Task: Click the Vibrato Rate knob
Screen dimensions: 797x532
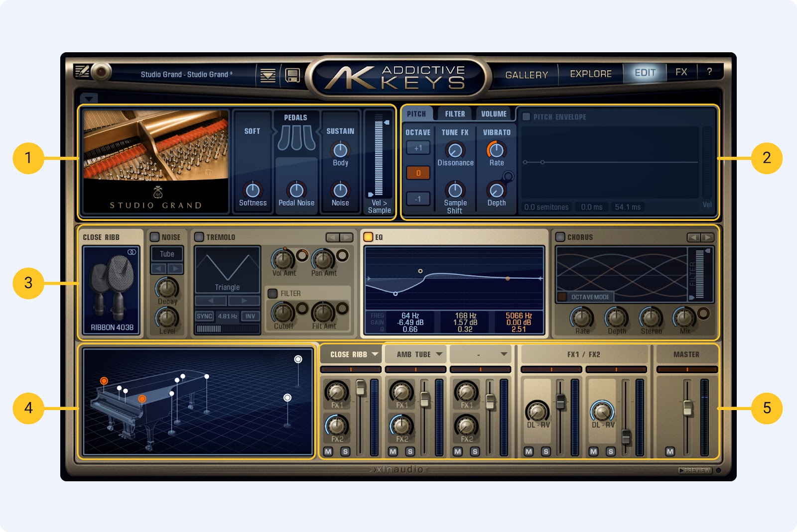Action: [x=496, y=149]
